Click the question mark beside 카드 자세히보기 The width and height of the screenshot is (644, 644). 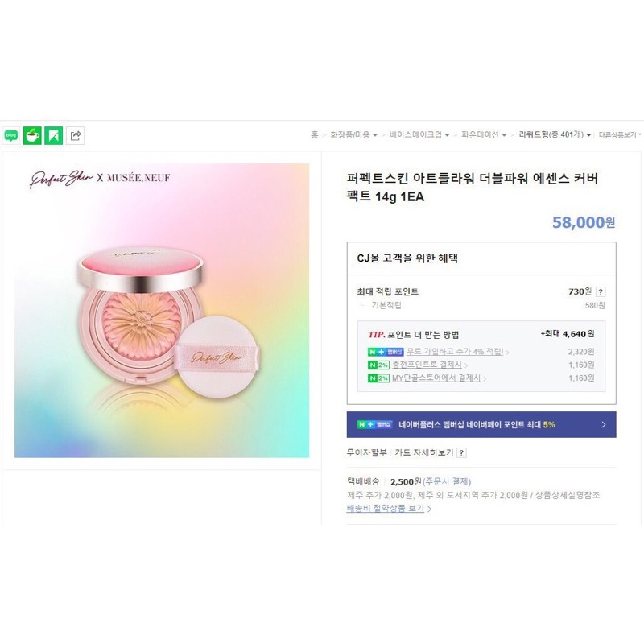461,452
